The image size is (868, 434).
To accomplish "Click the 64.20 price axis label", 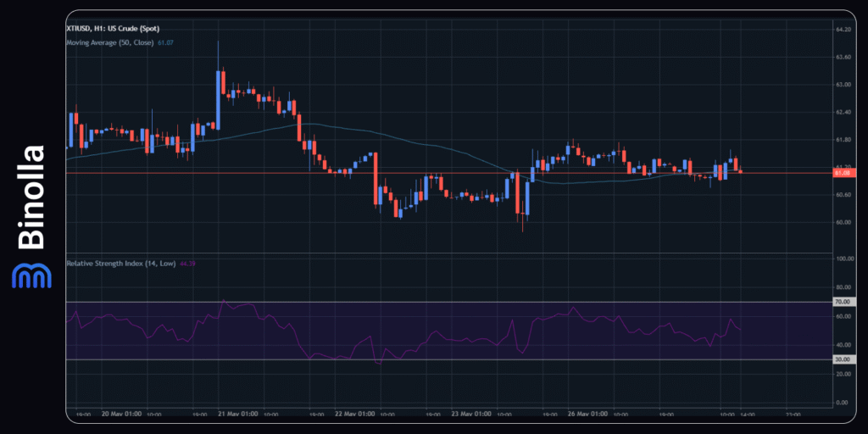I will pos(843,30).
